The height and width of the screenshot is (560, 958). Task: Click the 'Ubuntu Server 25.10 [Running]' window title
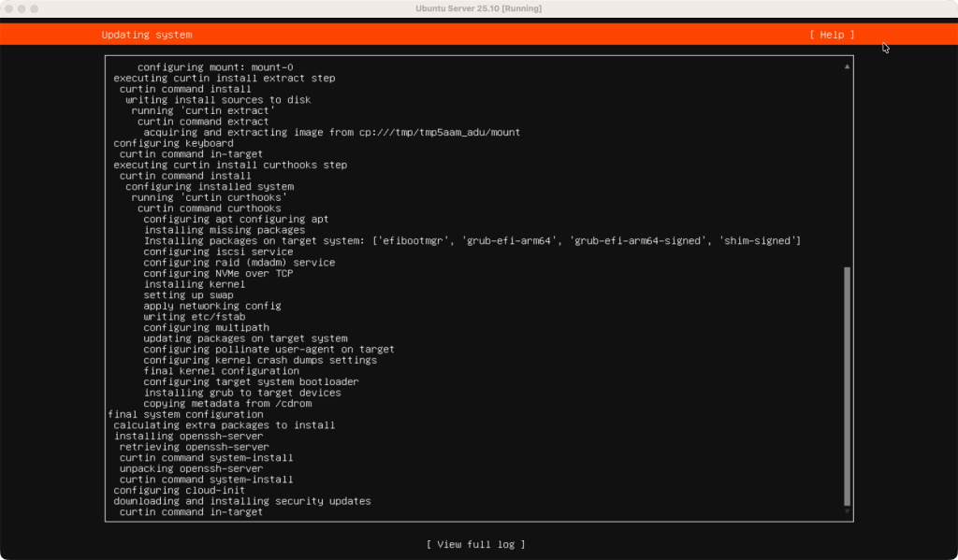478,8
